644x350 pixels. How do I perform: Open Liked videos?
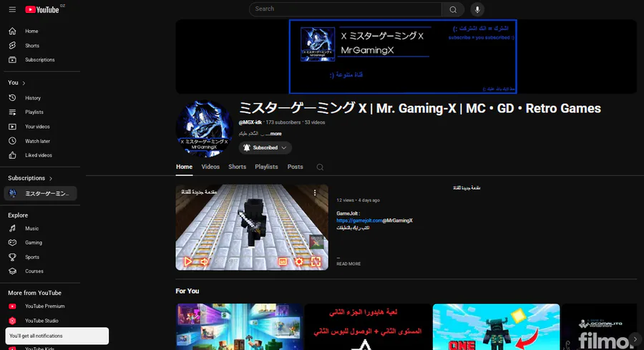[40, 155]
